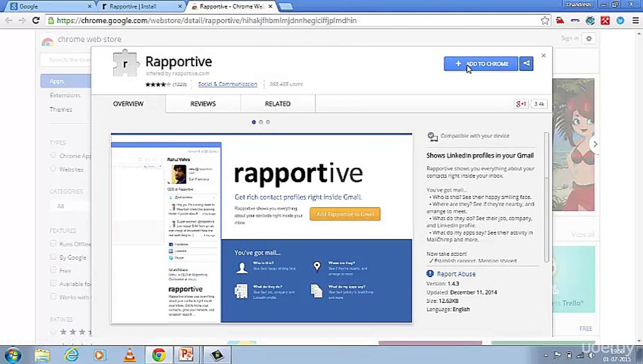The height and width of the screenshot is (364, 643).
Task: Switch to the Reviews tab
Action: pos(203,104)
